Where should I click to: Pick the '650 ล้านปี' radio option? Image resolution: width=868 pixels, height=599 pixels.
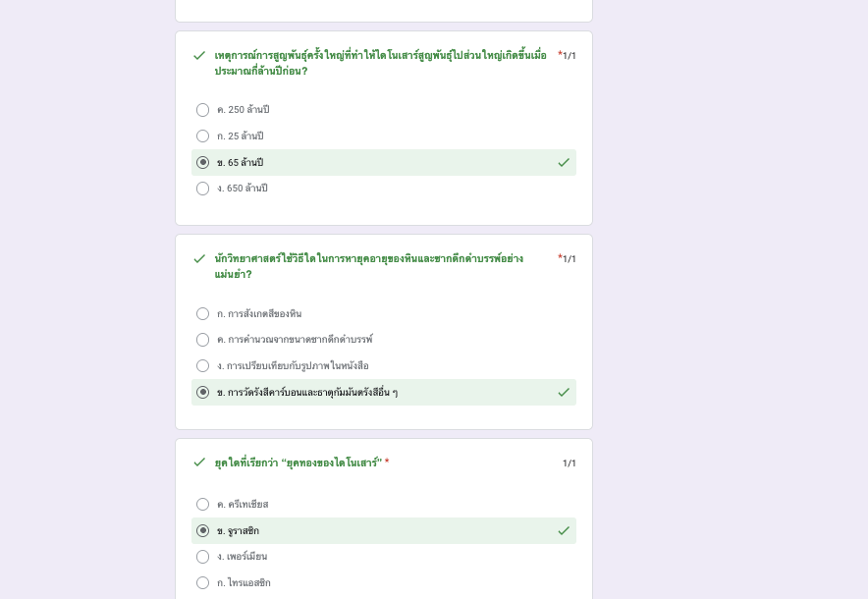[203, 189]
